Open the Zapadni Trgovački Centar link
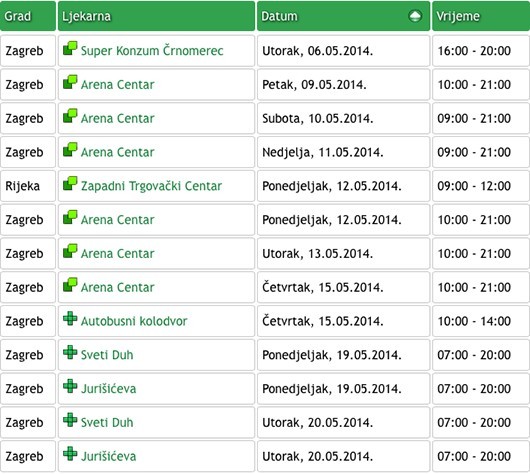The height and width of the screenshot is (474, 530). 151,186
